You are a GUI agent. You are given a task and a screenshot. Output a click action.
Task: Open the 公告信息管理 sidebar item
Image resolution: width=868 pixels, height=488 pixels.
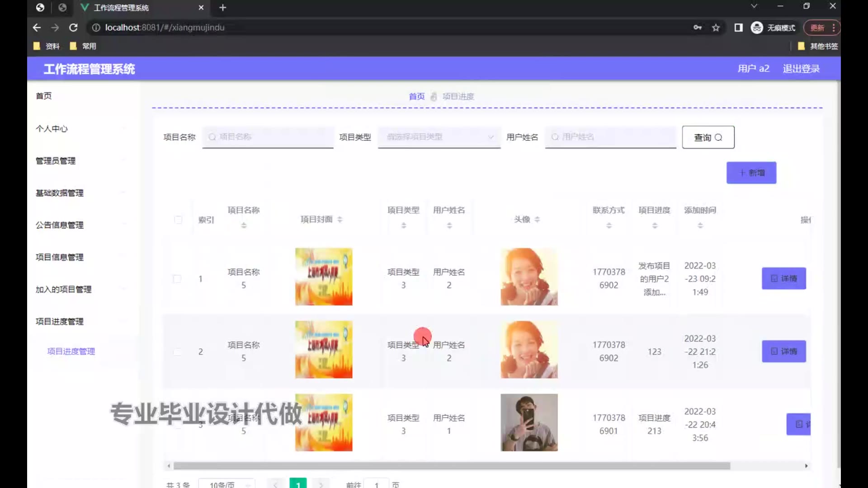click(60, 225)
